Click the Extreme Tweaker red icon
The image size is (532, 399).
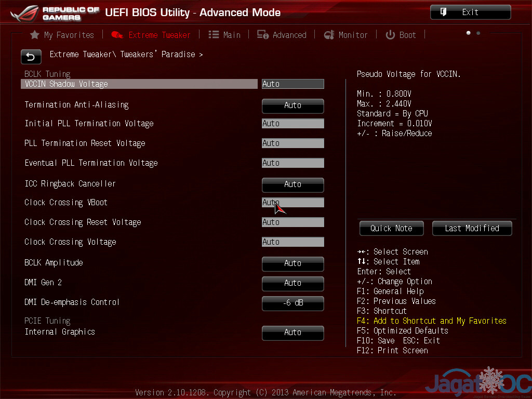tap(117, 35)
